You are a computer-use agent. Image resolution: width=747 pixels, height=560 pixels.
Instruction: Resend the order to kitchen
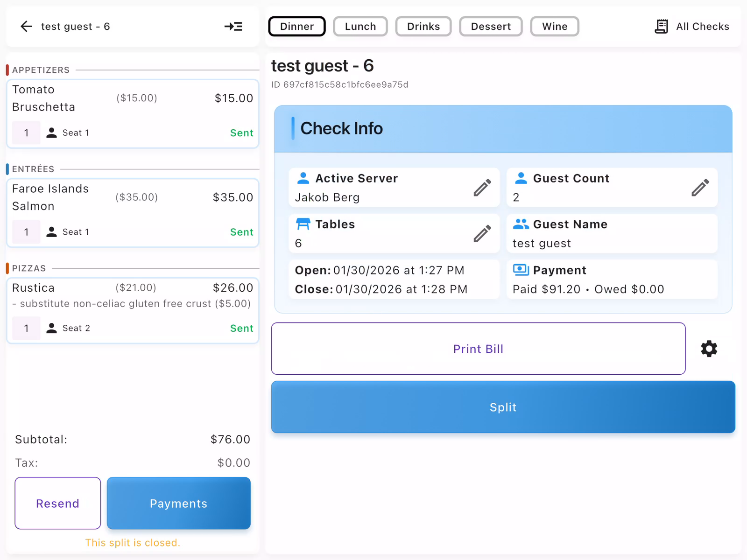click(58, 503)
